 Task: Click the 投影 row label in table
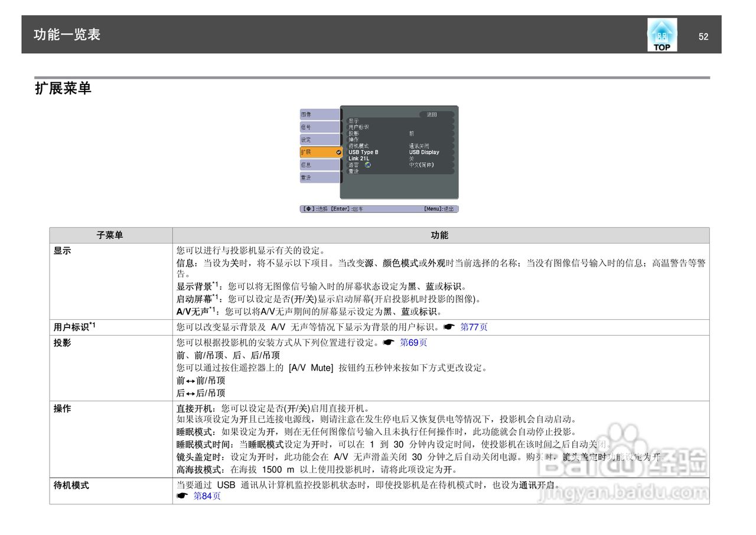(62, 342)
